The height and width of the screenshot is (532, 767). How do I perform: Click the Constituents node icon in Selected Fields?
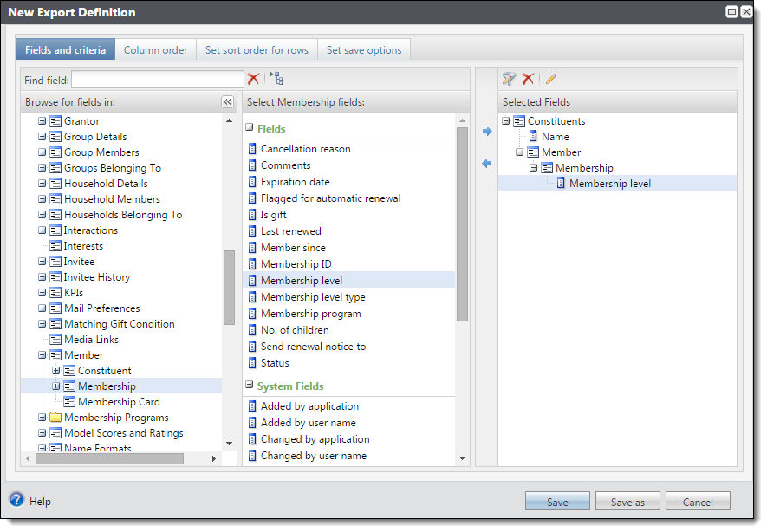[x=519, y=120]
